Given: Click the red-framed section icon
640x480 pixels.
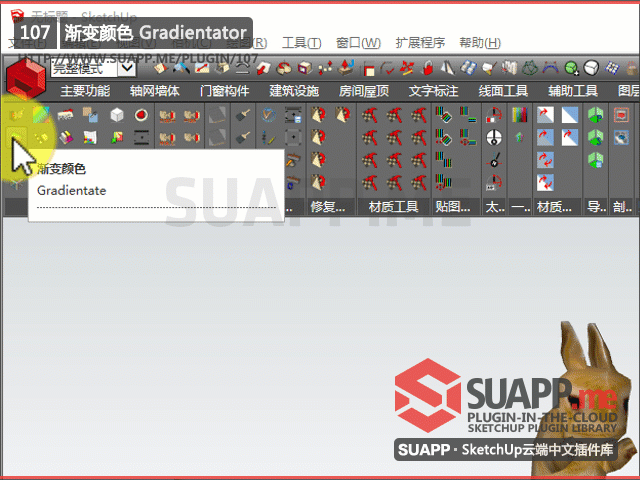Looking at the screenshot, I should [621, 115].
